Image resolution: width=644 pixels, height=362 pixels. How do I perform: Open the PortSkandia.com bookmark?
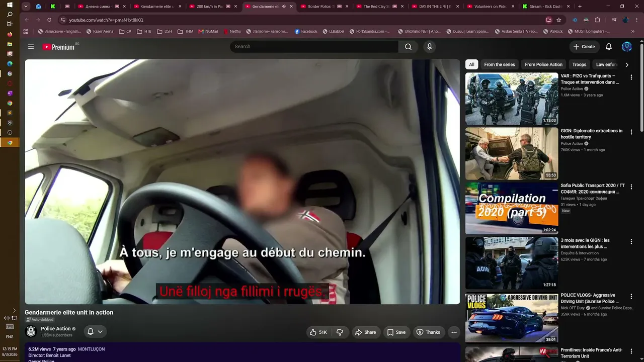click(369, 31)
